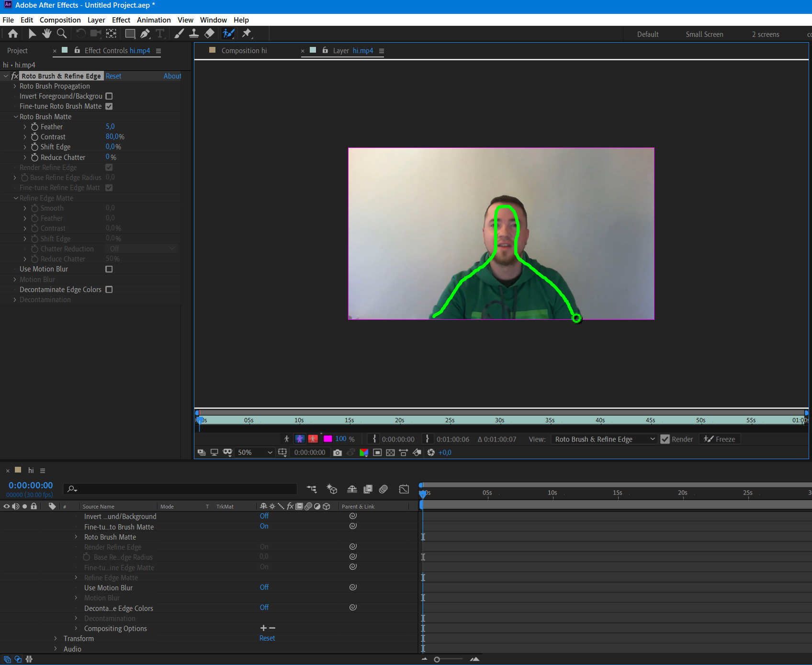This screenshot has height=665, width=812.
Task: Select the Selection arrow tool
Action: pos(32,34)
